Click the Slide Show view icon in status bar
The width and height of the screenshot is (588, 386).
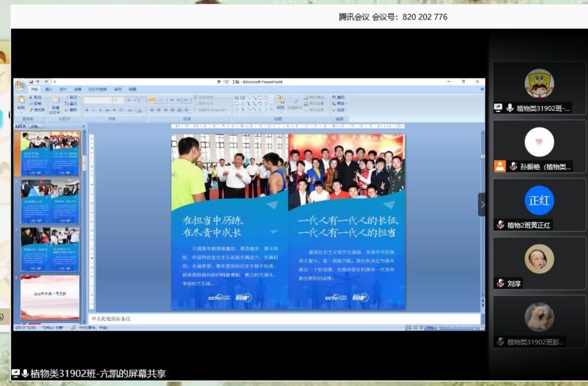click(422, 327)
